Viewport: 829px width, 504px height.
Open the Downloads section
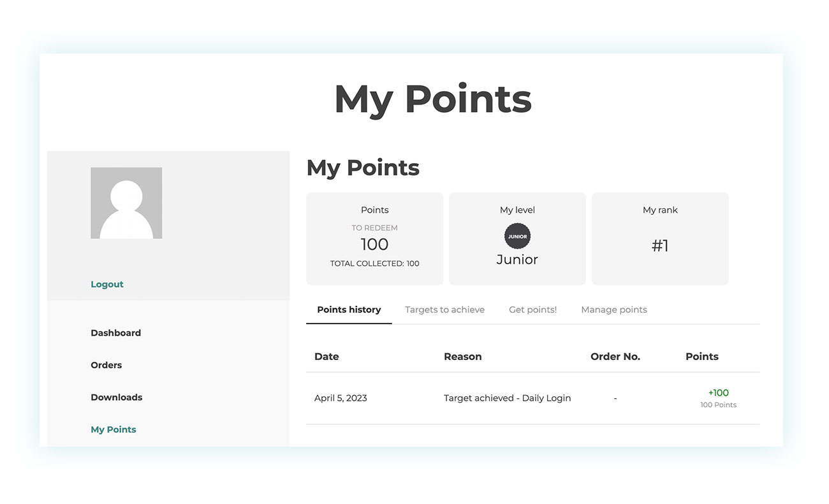pos(116,397)
